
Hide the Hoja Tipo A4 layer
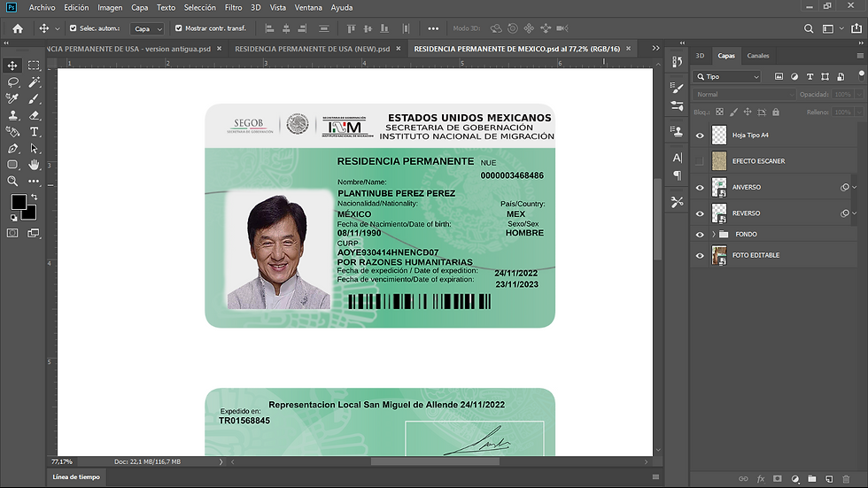coord(700,136)
